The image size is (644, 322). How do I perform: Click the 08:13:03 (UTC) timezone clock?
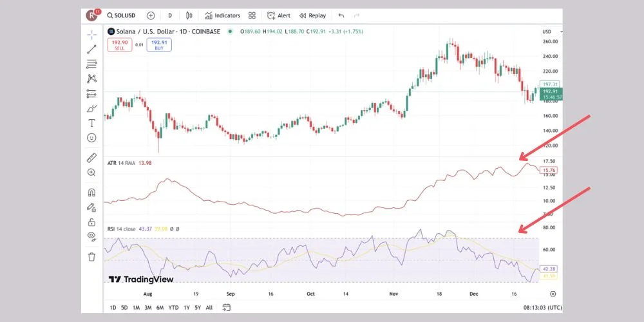(x=542, y=307)
